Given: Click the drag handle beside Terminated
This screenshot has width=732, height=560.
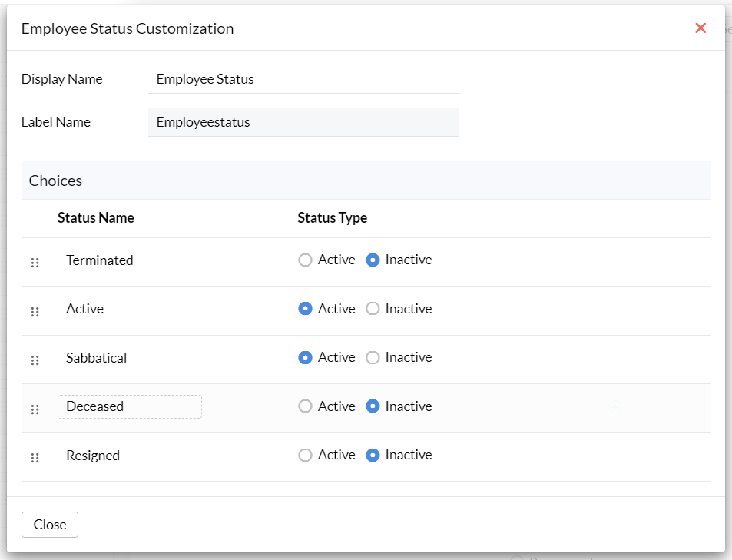Looking at the screenshot, I should (x=35, y=263).
